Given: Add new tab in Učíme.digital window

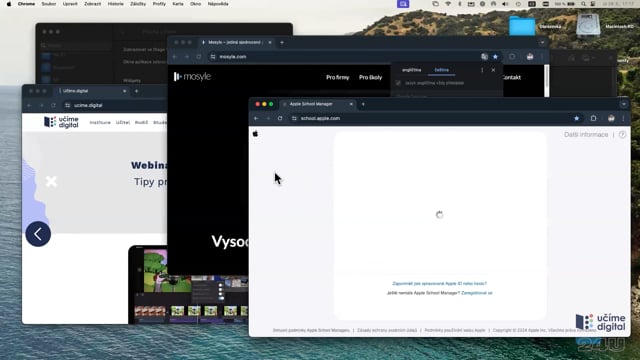Looking at the screenshot, I should pos(136,91).
